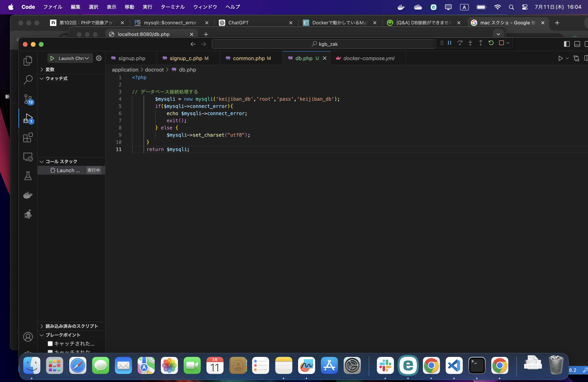Stop debugging with the red square
Image resolution: width=588 pixels, height=382 pixels.
click(x=501, y=43)
